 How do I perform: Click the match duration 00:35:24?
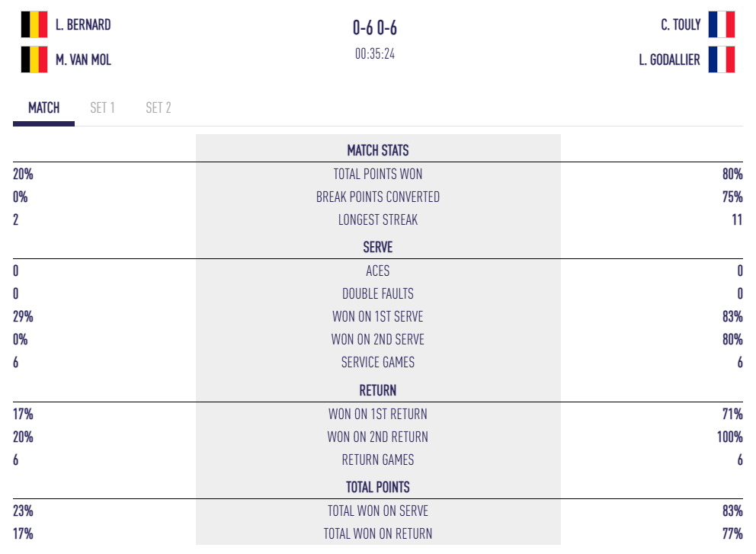375,54
